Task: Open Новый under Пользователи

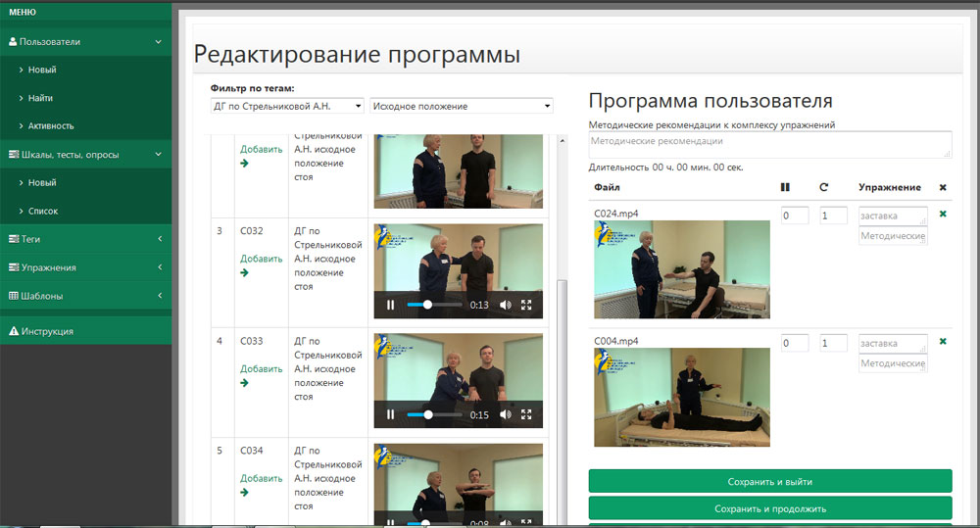Action: [42, 70]
